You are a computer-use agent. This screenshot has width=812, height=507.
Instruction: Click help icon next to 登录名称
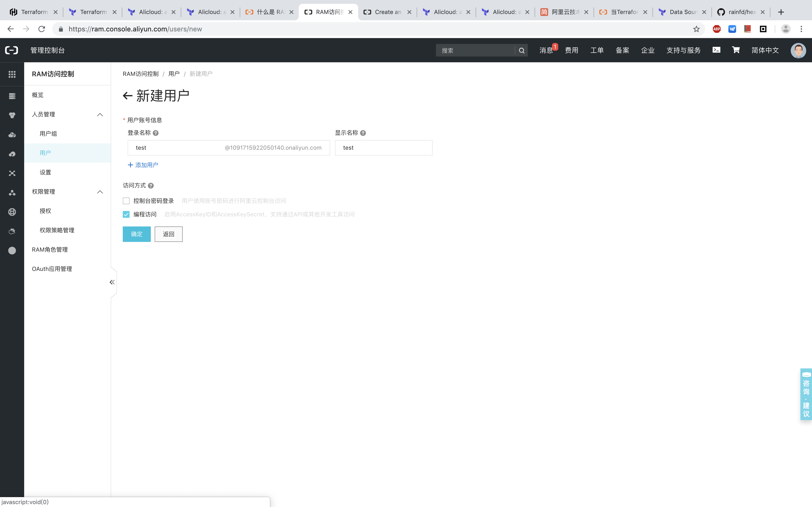tap(156, 133)
